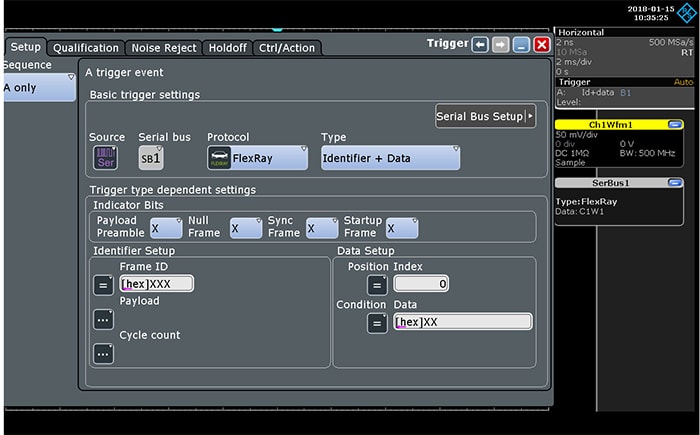Image resolution: width=700 pixels, height=435 pixels.
Task: Open the Qualification tab
Action: [86, 48]
